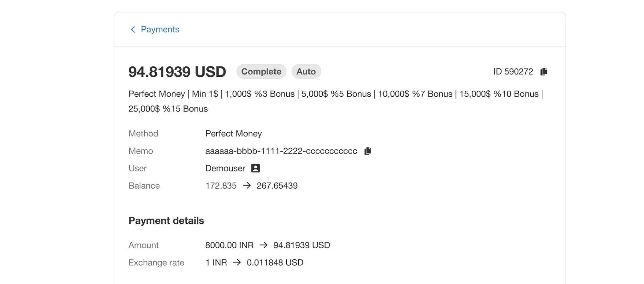Image resolution: width=644 pixels, height=284 pixels.
Task: Click the 8000.00 INR amount
Action: [x=229, y=245]
